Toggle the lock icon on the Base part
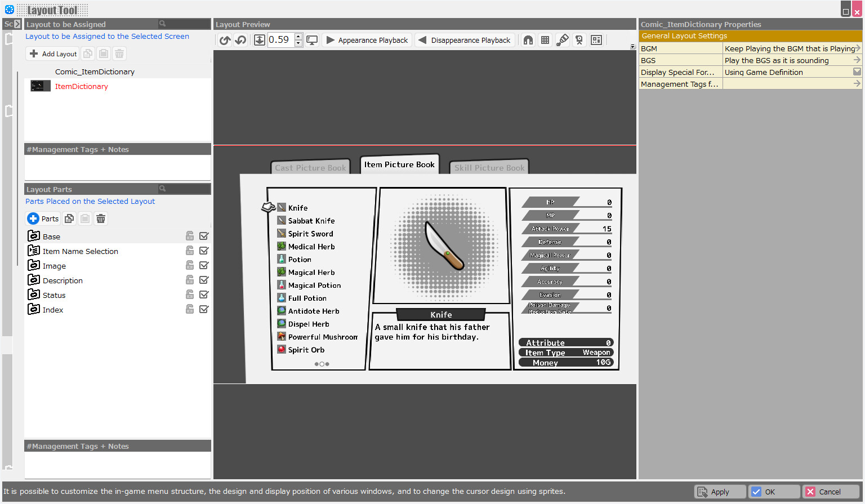865x504 pixels. (x=190, y=235)
